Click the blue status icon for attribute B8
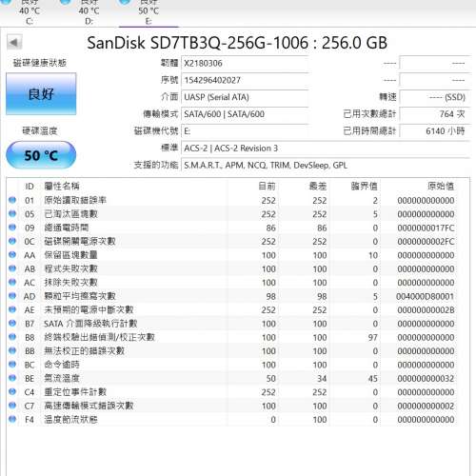 point(12,337)
